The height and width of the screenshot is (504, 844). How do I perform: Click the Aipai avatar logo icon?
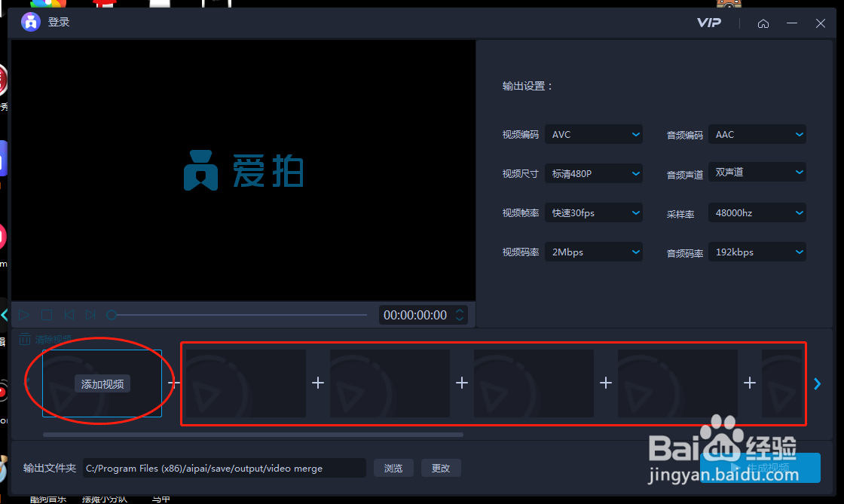click(31, 22)
